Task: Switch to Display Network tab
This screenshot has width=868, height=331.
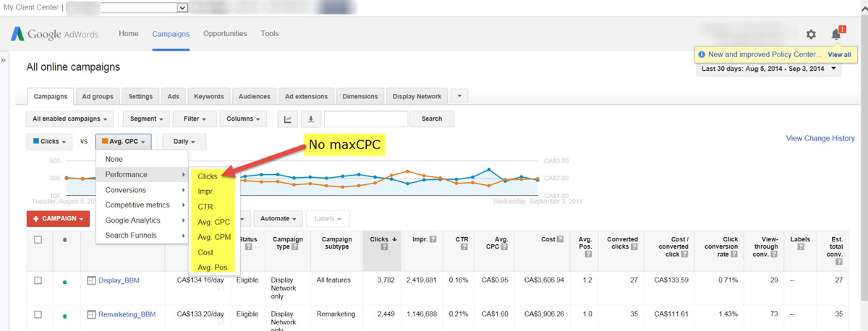Action: (417, 96)
